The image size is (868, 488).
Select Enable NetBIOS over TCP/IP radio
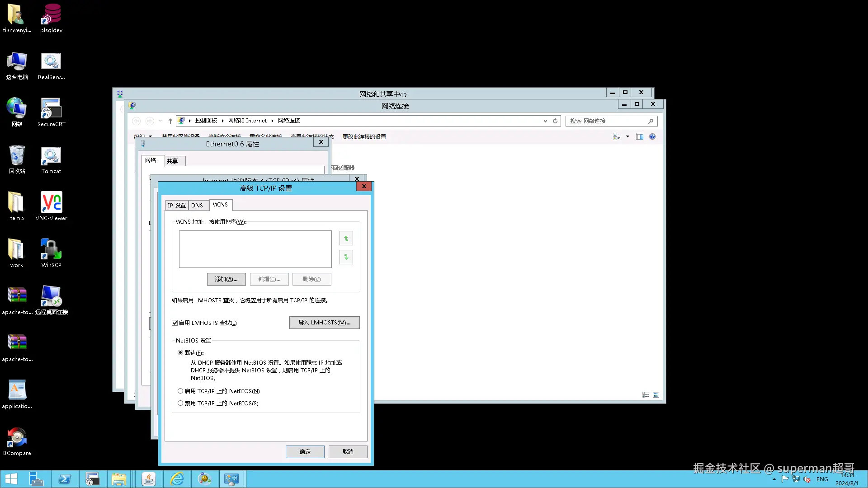[180, 391]
